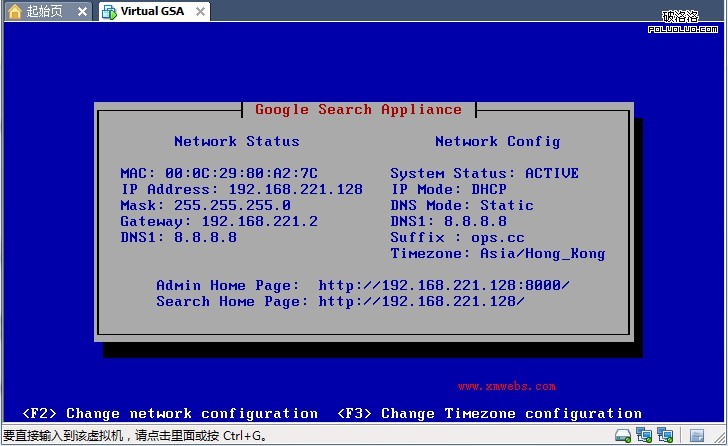Click Admin Home Page URL with port 8000
The width and height of the screenshot is (728, 446).
(x=444, y=285)
